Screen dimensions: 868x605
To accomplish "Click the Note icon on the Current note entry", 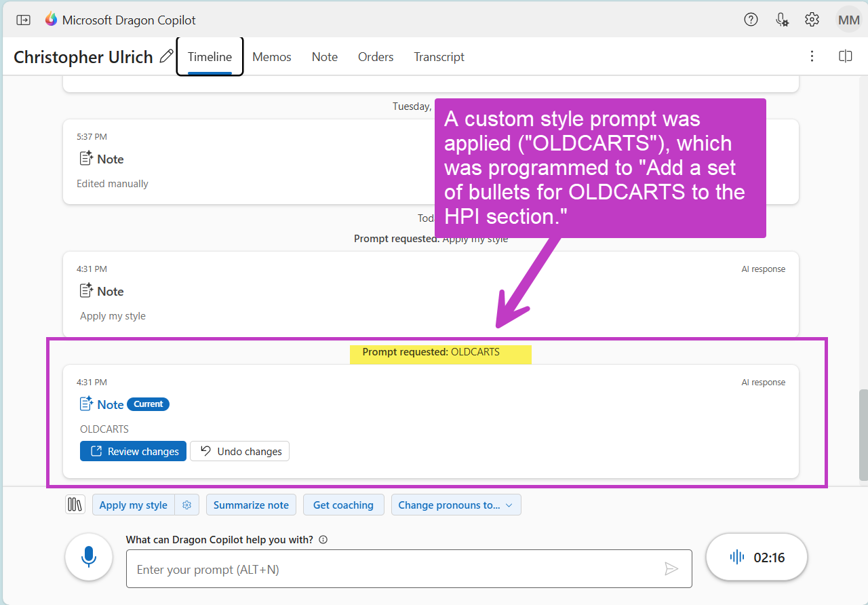I will coord(85,404).
